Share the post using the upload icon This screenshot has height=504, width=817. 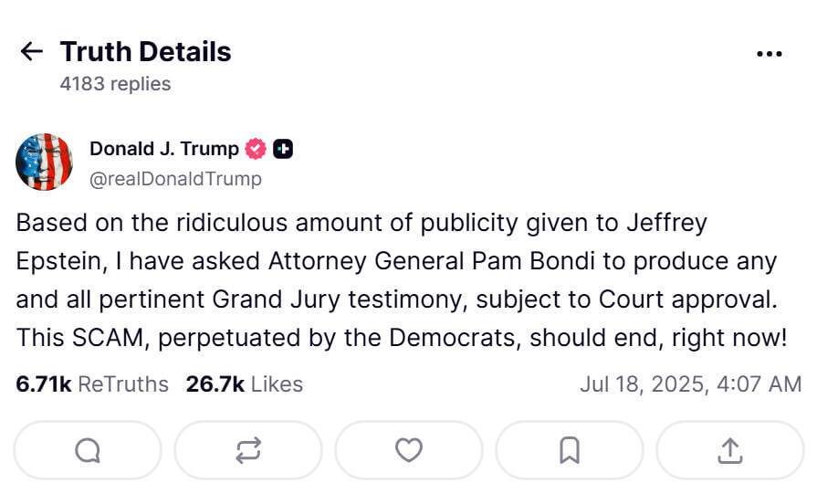729,449
